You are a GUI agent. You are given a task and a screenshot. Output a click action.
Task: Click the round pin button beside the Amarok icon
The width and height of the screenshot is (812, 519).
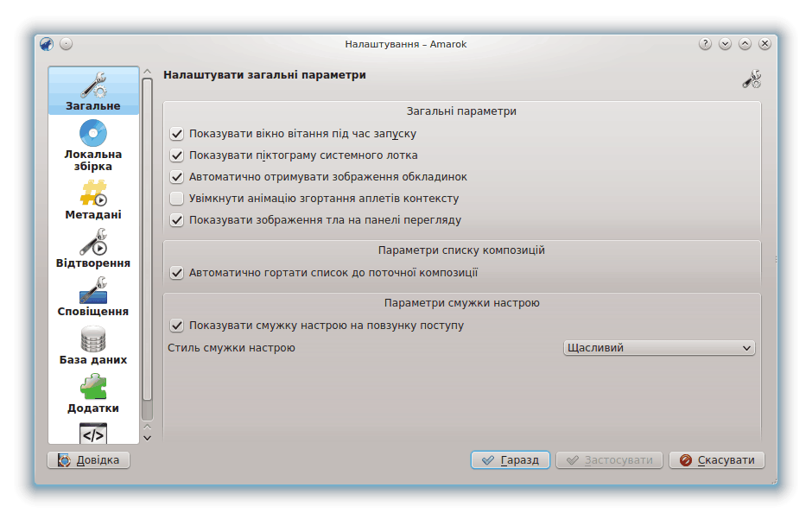[67, 44]
